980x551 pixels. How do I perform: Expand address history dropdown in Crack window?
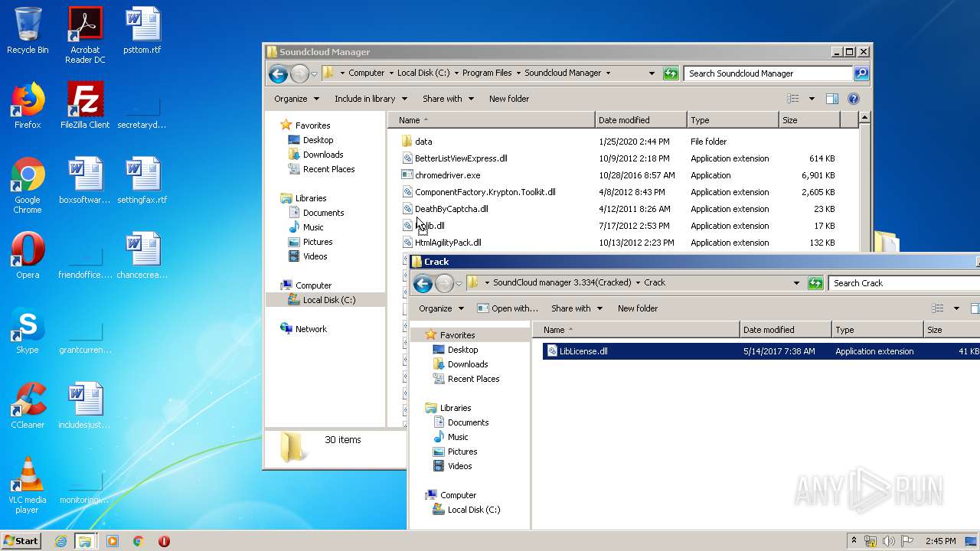click(796, 283)
